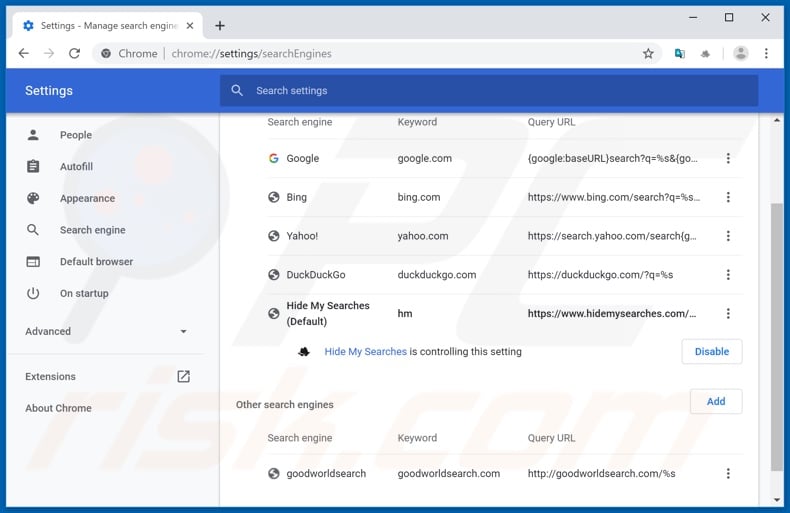Add a new search engine
790x513 pixels.
click(715, 402)
